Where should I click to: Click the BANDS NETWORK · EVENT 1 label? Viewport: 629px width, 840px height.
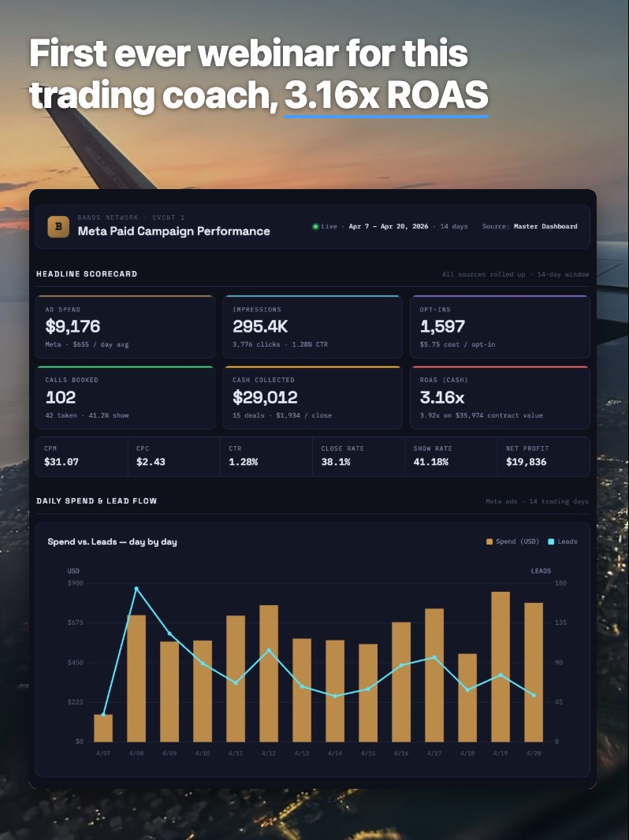(x=132, y=217)
